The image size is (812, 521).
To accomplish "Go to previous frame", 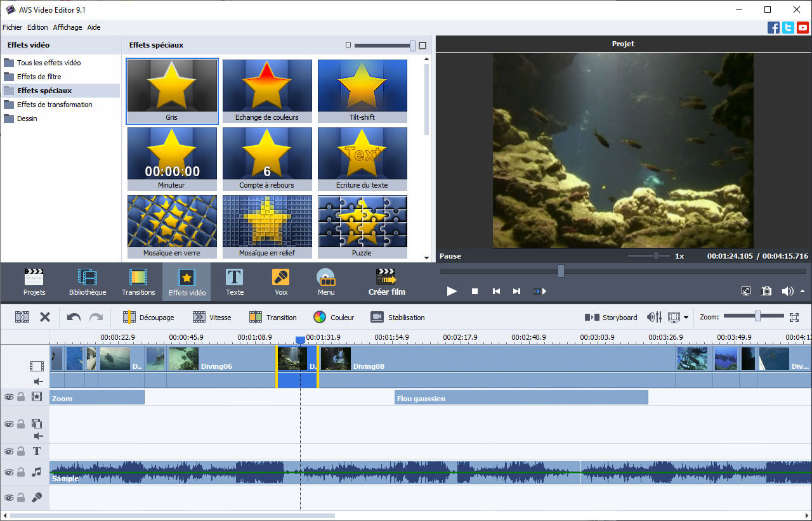I will [x=496, y=291].
